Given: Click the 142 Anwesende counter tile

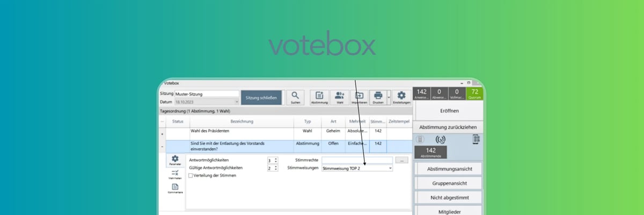Looking at the screenshot, I should [421, 94].
